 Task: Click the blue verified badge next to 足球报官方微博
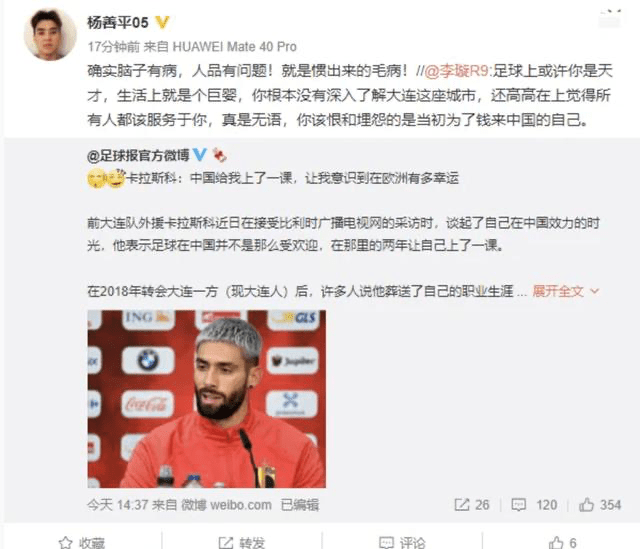[199, 155]
